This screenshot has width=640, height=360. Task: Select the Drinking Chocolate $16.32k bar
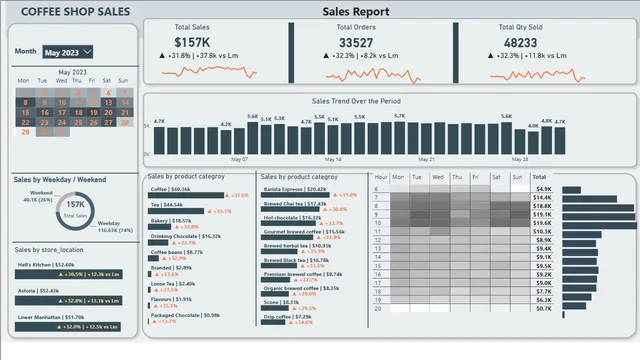pos(158,242)
